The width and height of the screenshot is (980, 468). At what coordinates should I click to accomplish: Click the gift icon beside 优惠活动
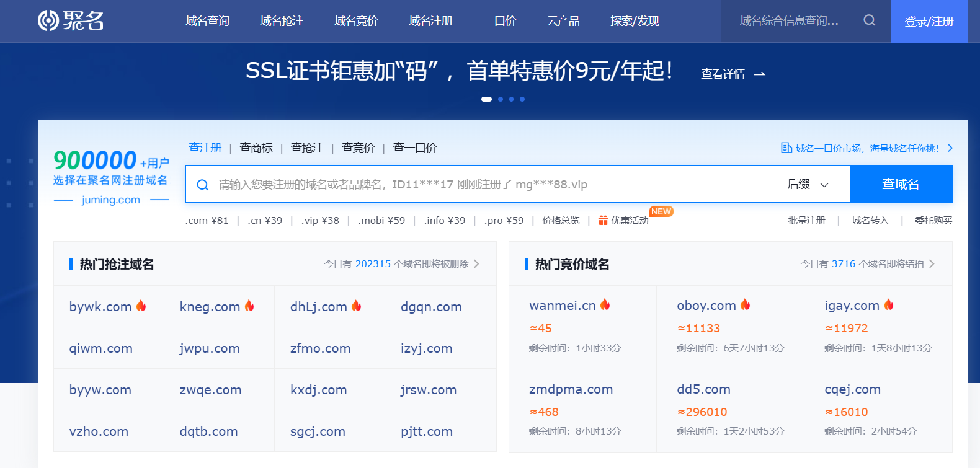[603, 220]
